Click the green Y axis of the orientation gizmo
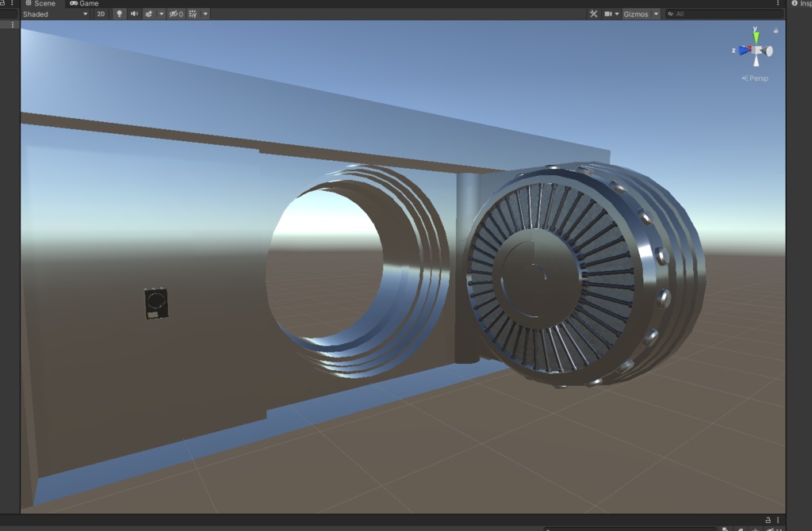Viewport: 812px width, 531px height. 756,35
